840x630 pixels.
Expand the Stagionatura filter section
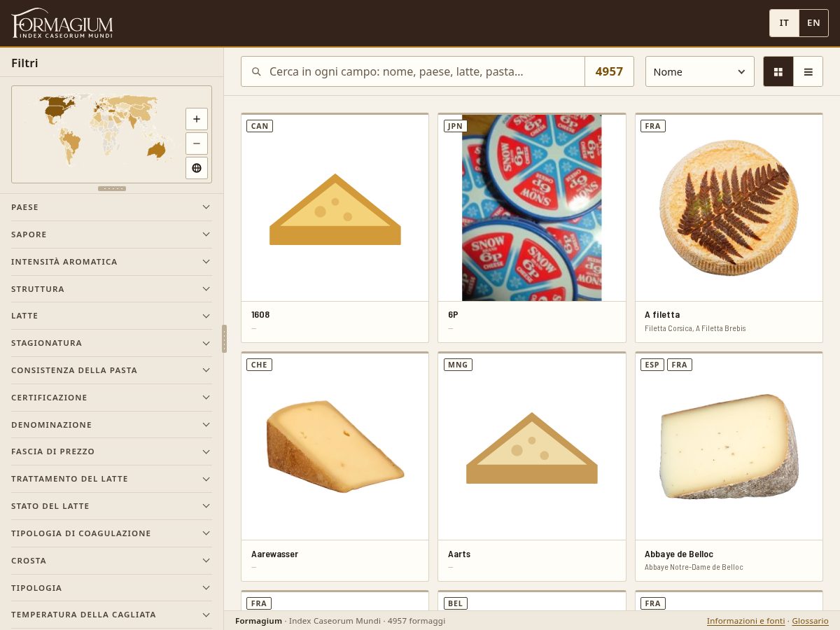111,343
